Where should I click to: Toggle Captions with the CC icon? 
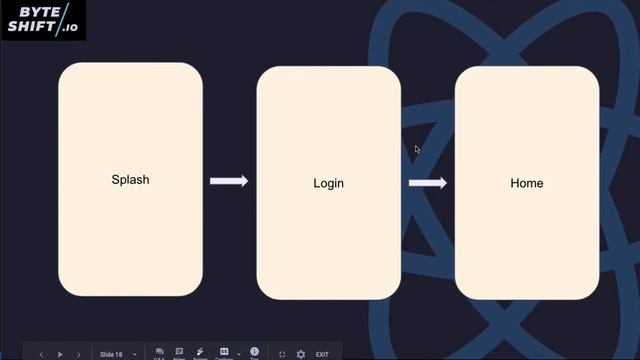click(x=224, y=353)
